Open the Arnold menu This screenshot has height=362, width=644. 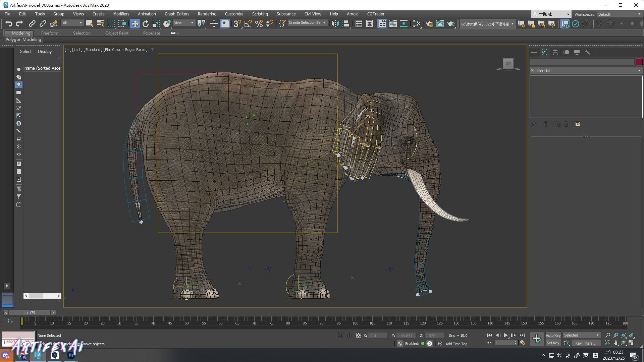coord(353,14)
